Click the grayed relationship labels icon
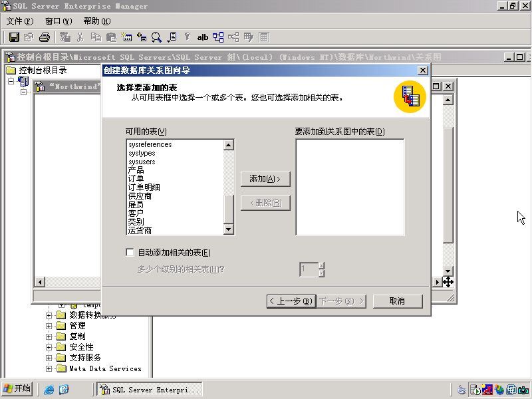532x399 pixels. pyautogui.click(x=233, y=37)
